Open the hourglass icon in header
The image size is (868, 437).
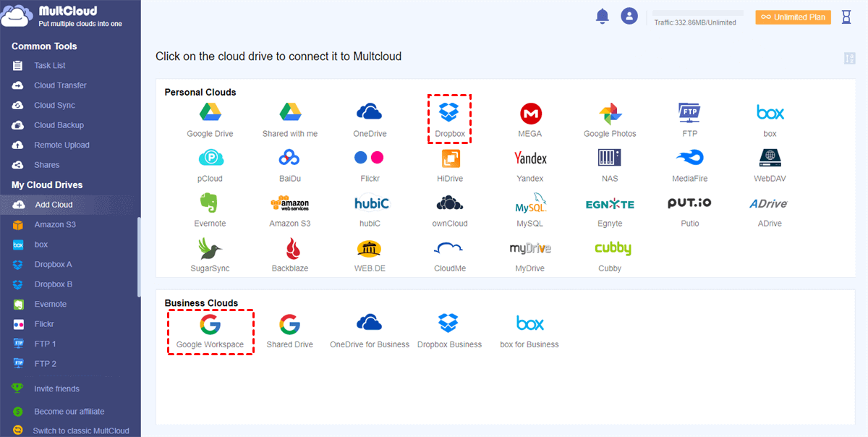pyautogui.click(x=846, y=17)
